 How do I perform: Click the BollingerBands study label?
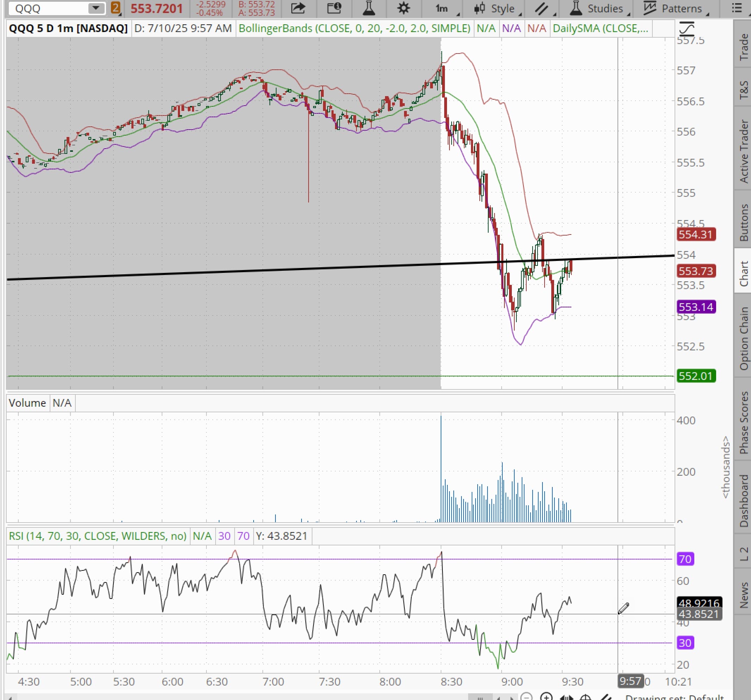point(354,28)
